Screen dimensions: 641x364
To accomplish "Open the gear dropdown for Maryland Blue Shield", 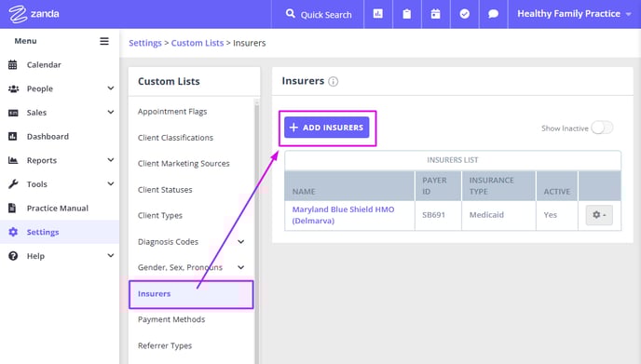I will click(599, 215).
